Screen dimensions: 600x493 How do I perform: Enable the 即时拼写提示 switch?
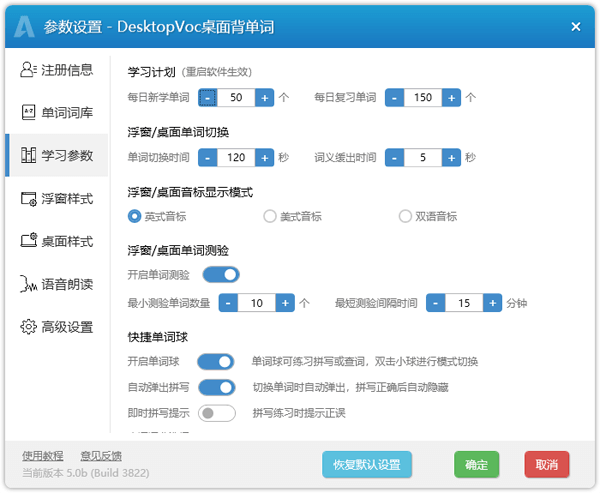[217, 413]
